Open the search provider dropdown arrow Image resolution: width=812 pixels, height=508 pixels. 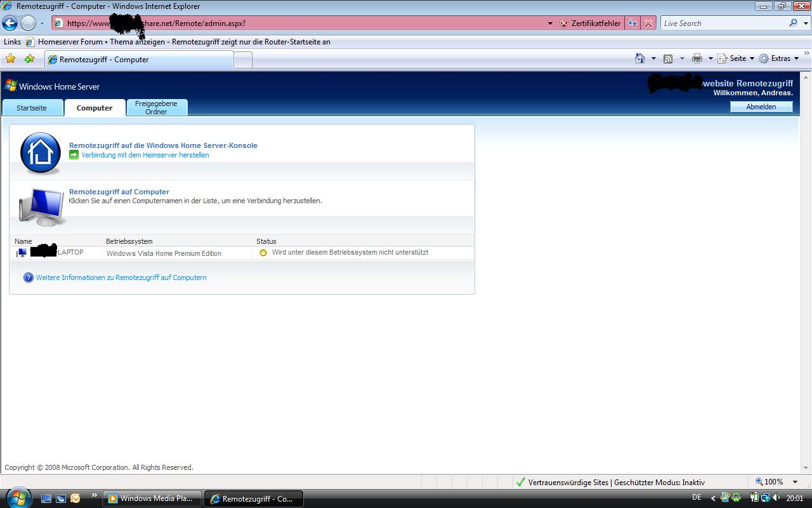click(x=804, y=23)
